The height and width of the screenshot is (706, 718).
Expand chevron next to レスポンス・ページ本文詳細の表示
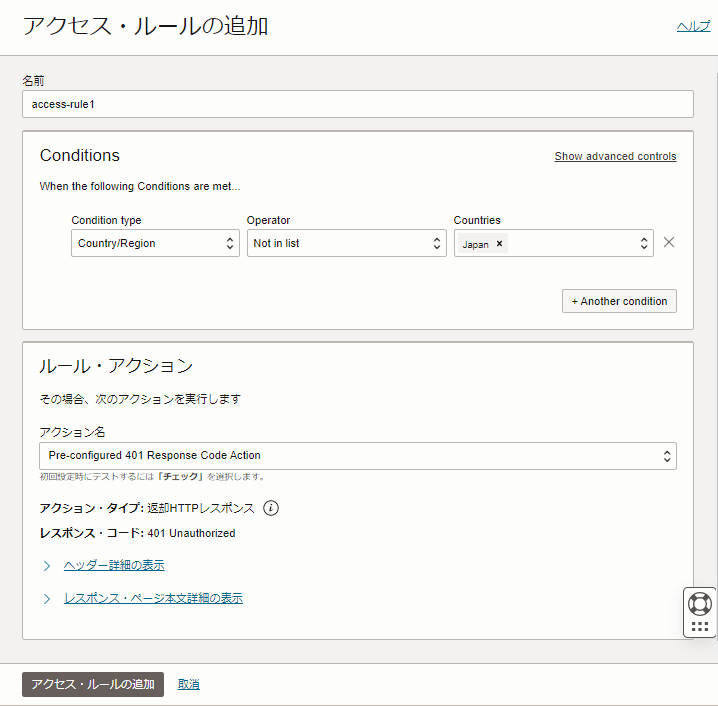[x=47, y=599]
